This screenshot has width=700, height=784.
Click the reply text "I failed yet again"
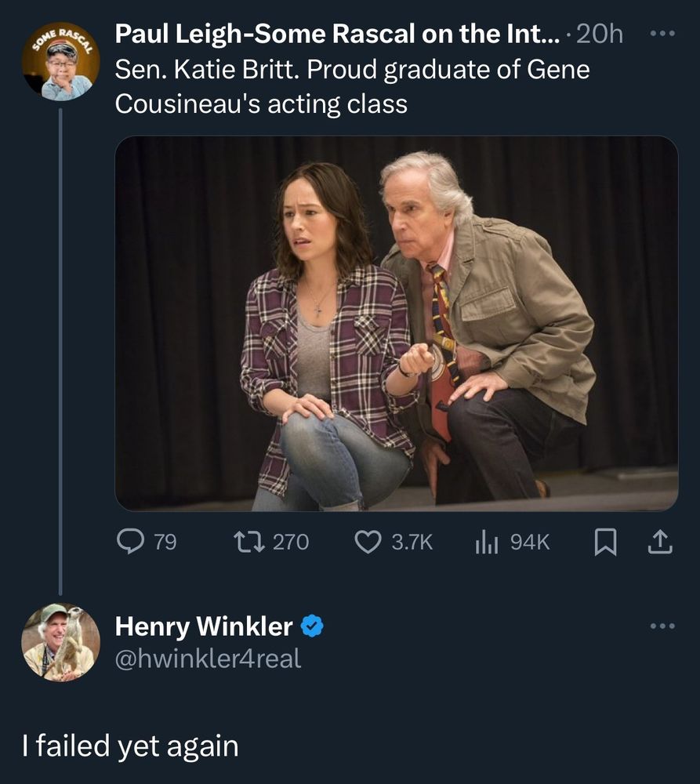130,745
